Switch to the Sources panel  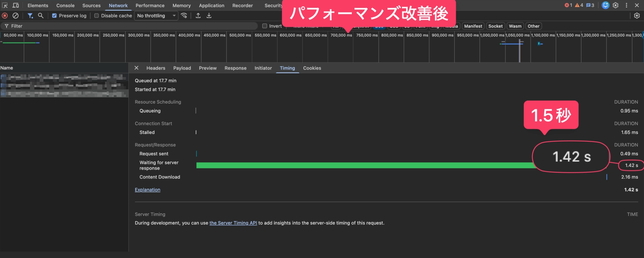[x=91, y=5]
